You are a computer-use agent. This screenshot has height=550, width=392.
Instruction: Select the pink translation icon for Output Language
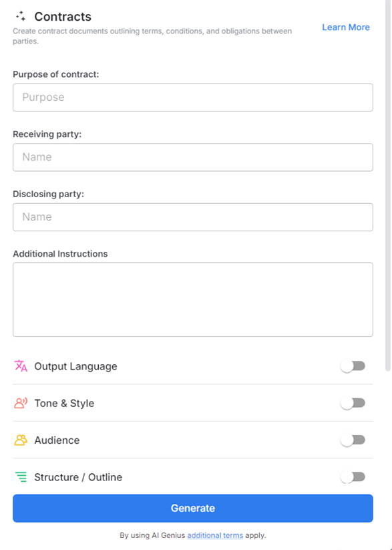coord(21,366)
